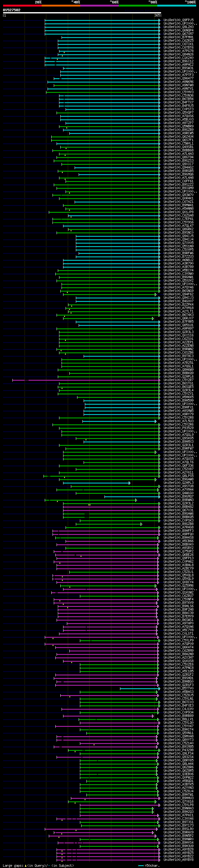The image size is (199, 868).
Task: Select the UniRef100_C5YHV3 label
Action: point(178,92)
